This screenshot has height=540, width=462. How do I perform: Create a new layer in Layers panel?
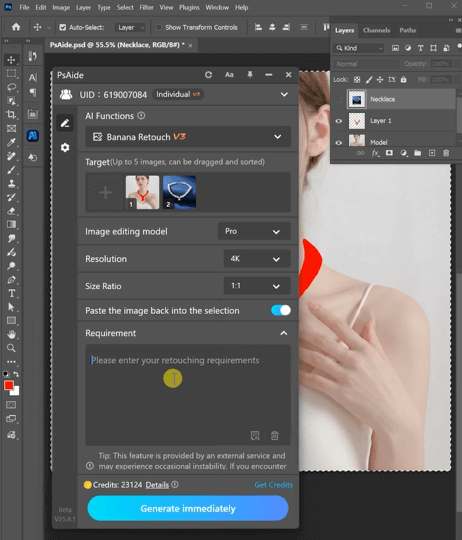click(x=432, y=153)
